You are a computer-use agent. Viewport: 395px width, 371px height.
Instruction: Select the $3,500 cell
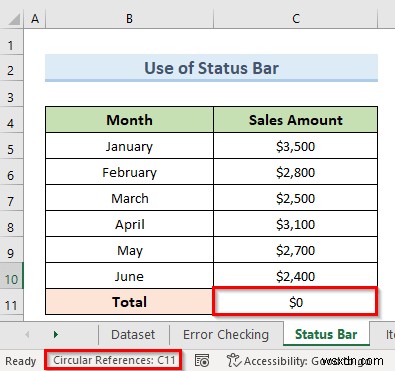[x=296, y=146]
